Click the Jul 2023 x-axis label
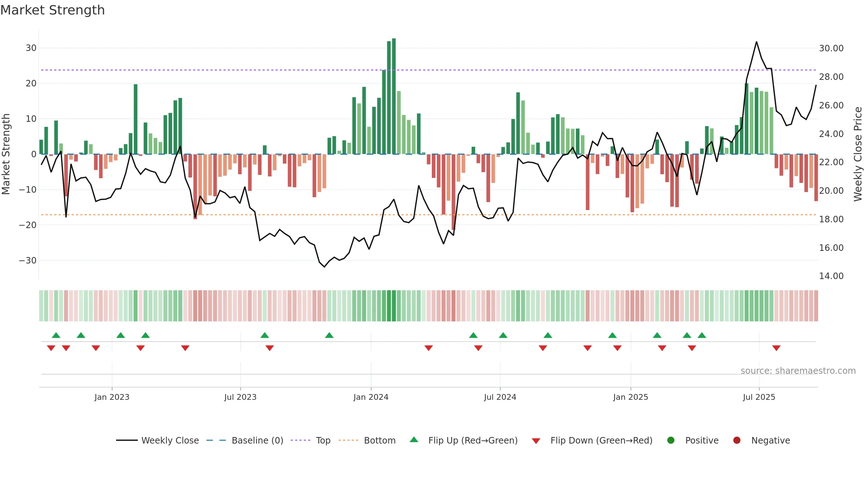This screenshot has width=868, height=488. point(241,397)
